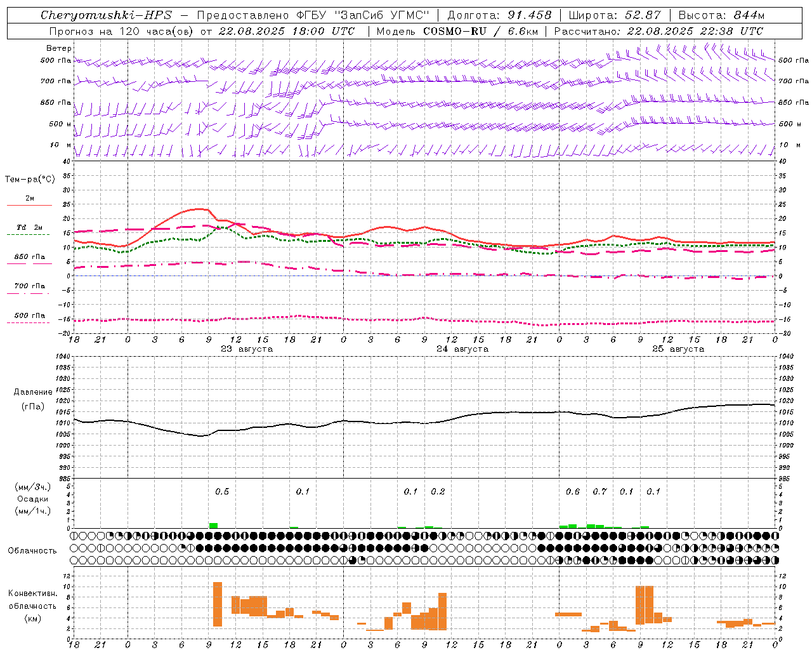
Task: Click the latitude value Широта: 52.87
Action: pos(615,15)
